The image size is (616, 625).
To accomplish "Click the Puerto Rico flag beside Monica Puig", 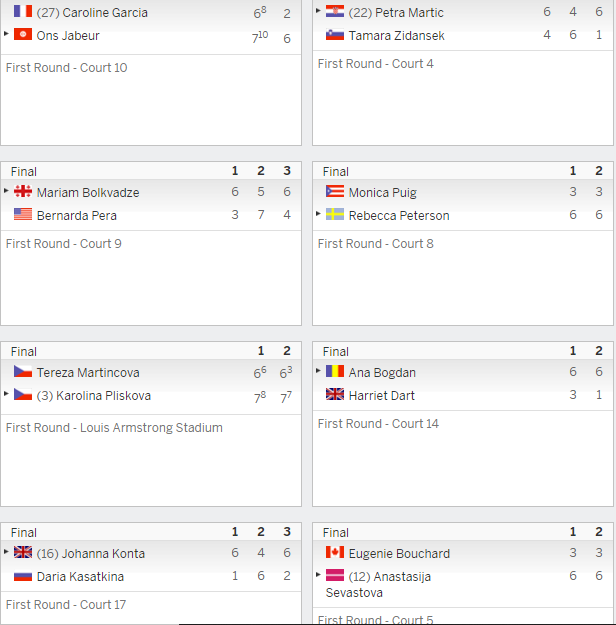I will (x=335, y=191).
